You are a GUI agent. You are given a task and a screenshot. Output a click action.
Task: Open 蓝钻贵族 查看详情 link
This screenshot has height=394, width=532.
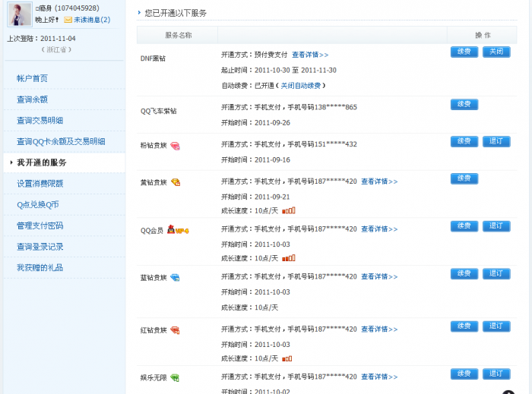coord(379,277)
